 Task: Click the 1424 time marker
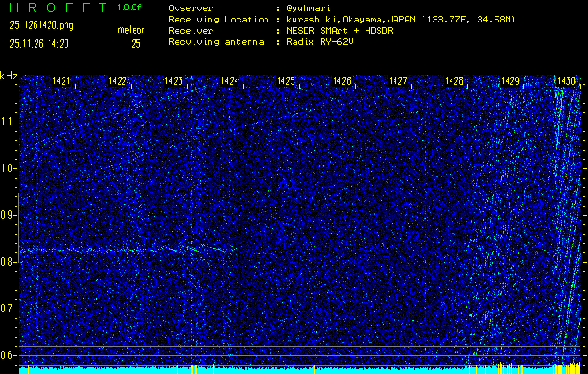[230, 81]
